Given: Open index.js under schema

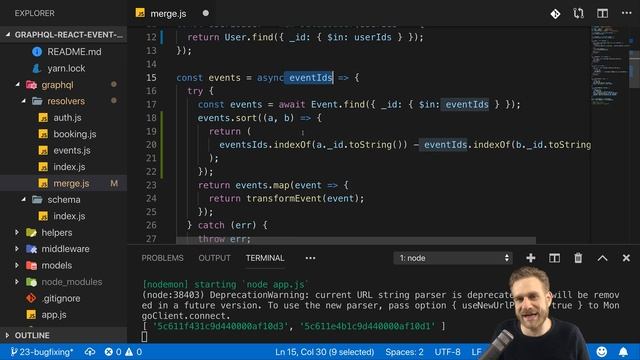Looking at the screenshot, I should pyautogui.click(x=69, y=216).
